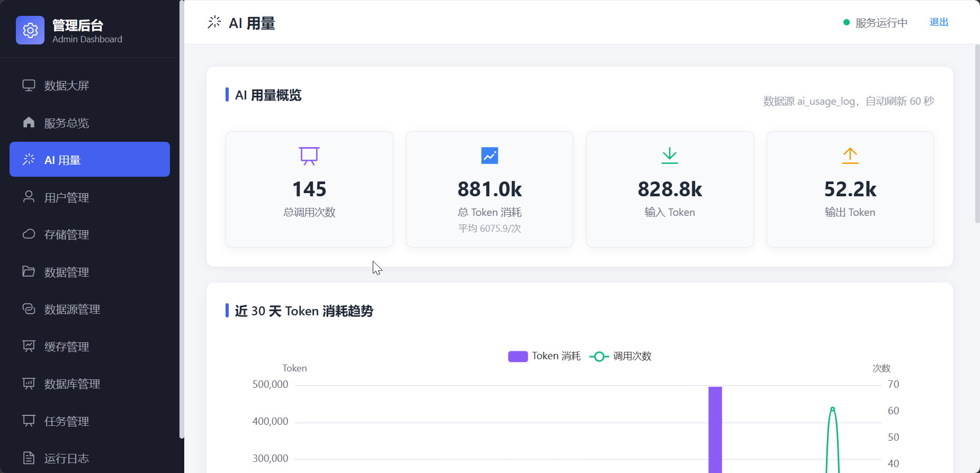The image size is (980, 473).
Task: Toggle the 调用次数 legend line marker
Action: click(x=599, y=356)
